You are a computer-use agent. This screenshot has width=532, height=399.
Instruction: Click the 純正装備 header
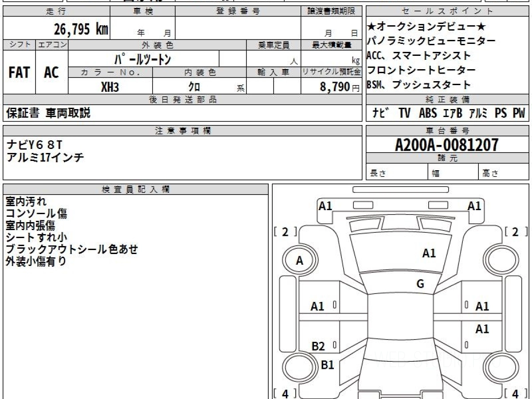[447, 100]
